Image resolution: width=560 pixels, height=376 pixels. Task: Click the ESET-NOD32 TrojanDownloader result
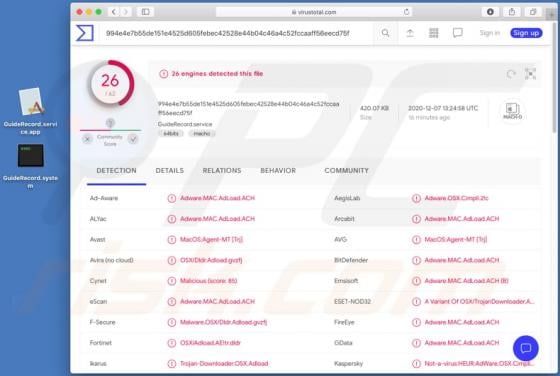click(x=479, y=302)
